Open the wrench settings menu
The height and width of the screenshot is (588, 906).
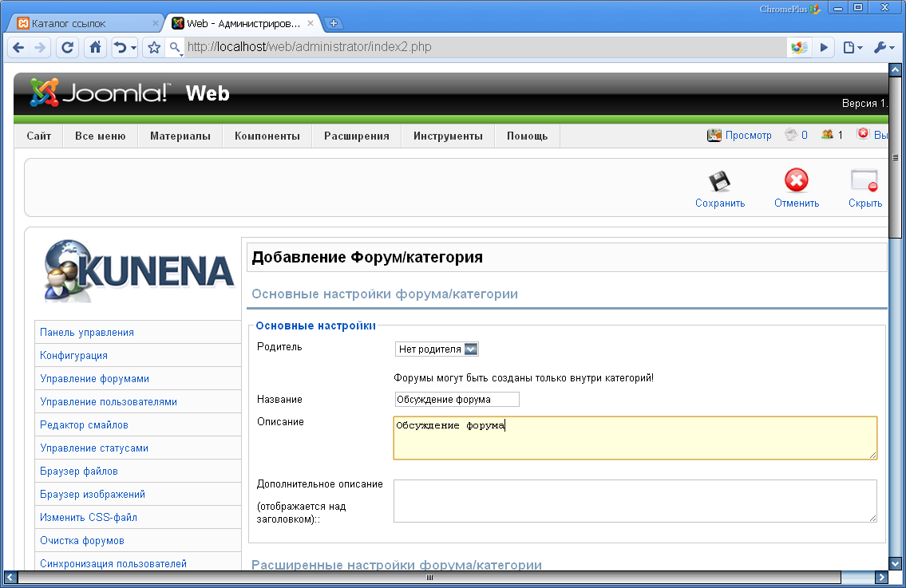(x=884, y=47)
